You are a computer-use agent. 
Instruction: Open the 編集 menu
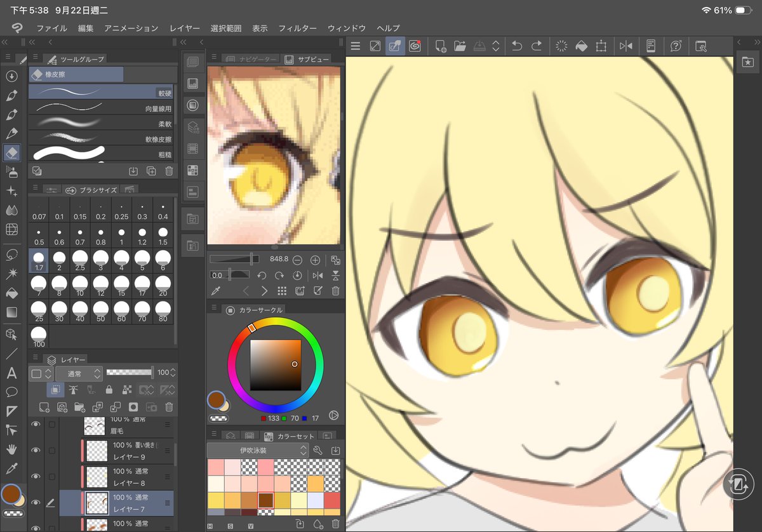pyautogui.click(x=86, y=29)
